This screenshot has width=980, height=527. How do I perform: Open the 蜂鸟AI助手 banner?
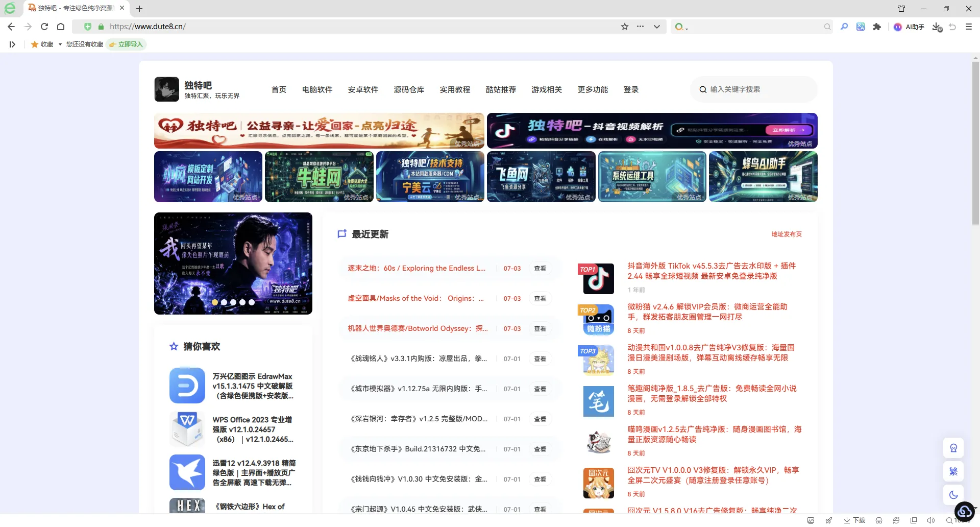point(763,177)
